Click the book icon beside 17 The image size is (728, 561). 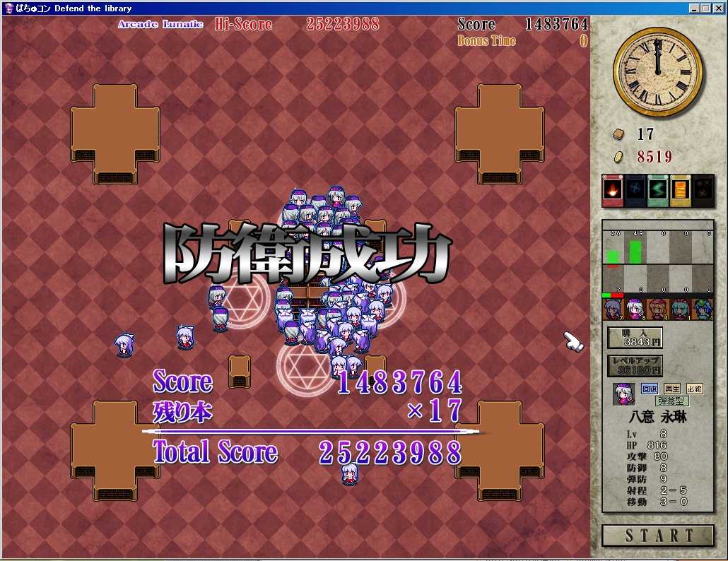pos(619,134)
